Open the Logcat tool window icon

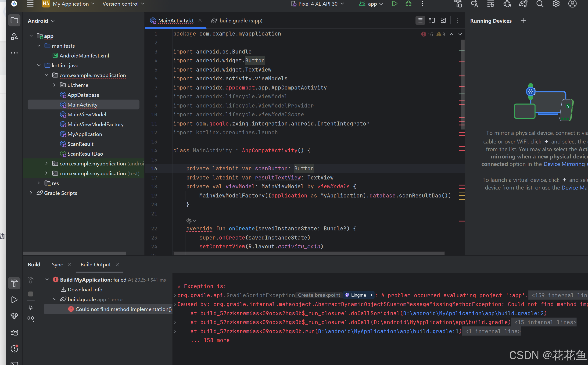pyautogui.click(x=14, y=333)
